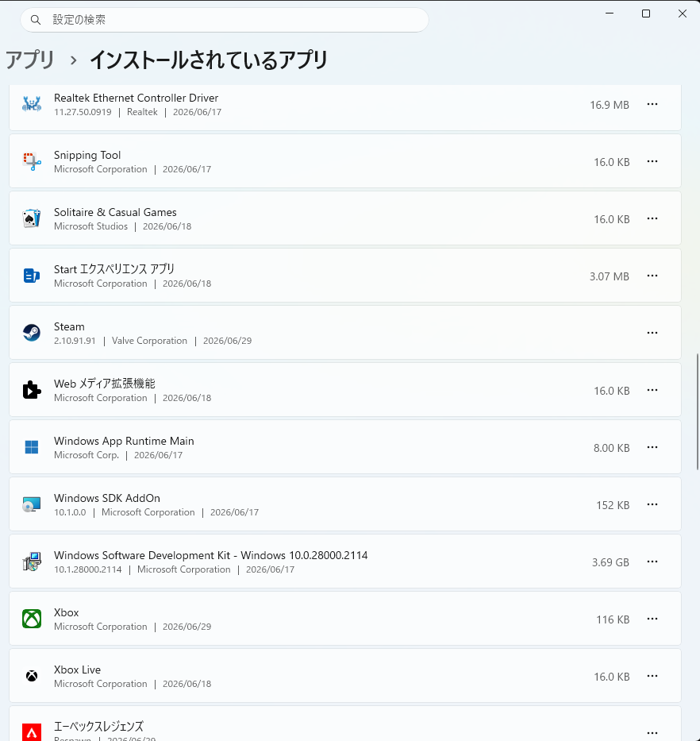The height and width of the screenshot is (741, 700).
Task: Click the green Xbox app icon
Action: click(x=32, y=619)
